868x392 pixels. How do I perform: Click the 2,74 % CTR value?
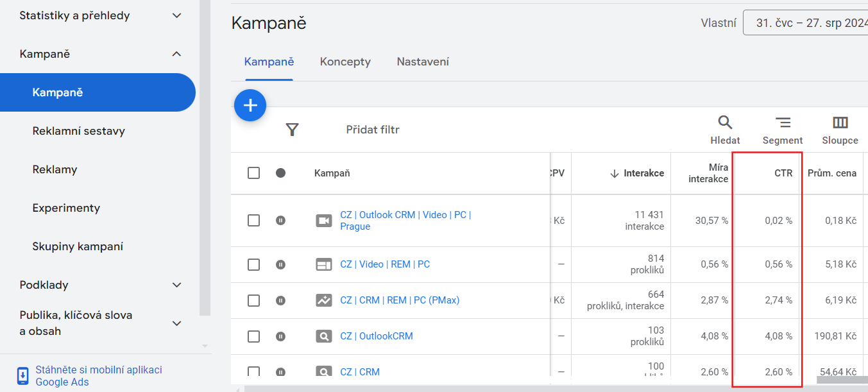[778, 300]
